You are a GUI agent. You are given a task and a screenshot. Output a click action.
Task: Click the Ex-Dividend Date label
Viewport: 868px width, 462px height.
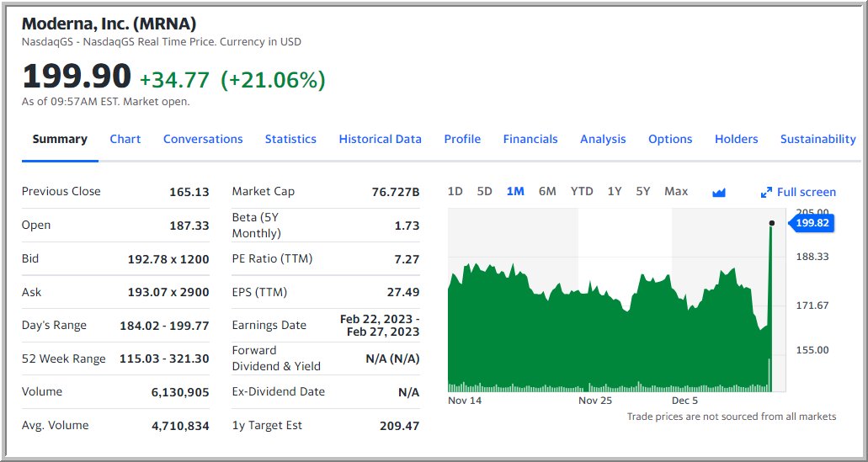point(279,391)
